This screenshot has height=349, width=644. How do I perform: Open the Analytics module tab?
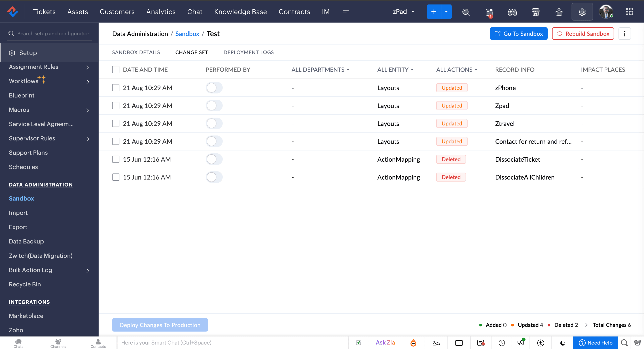click(x=161, y=12)
